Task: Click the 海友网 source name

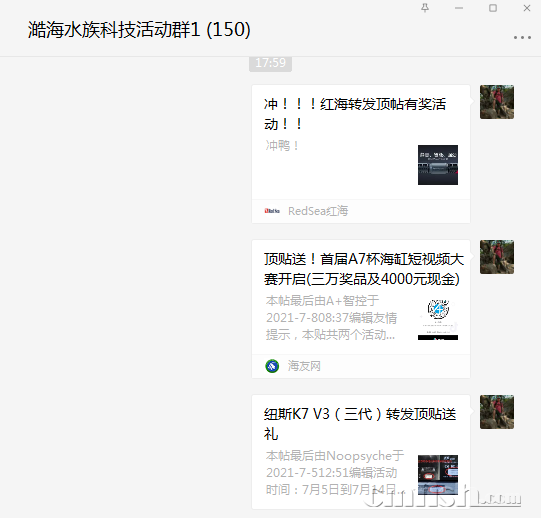Action: (304, 366)
